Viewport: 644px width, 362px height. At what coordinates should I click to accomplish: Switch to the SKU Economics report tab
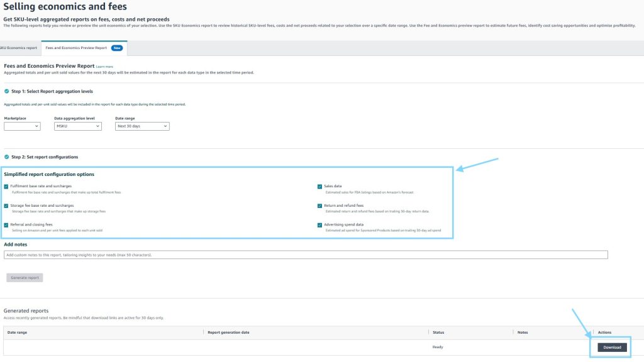click(x=19, y=48)
